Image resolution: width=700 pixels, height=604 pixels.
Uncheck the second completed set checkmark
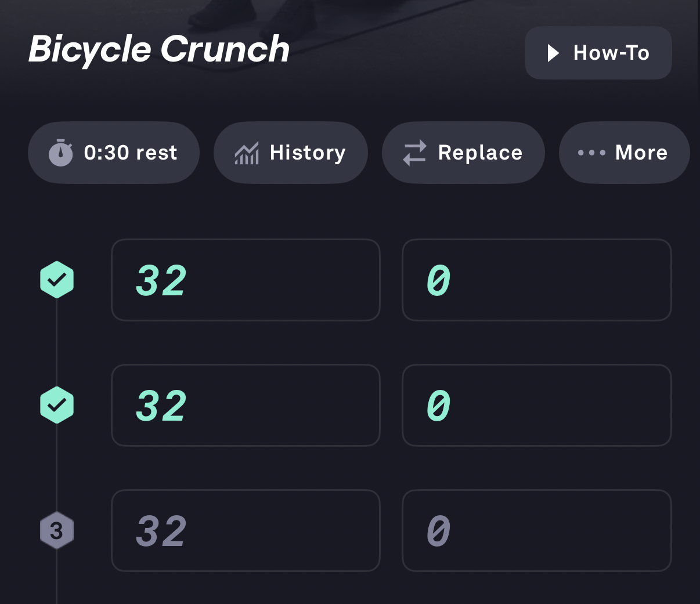(57, 405)
